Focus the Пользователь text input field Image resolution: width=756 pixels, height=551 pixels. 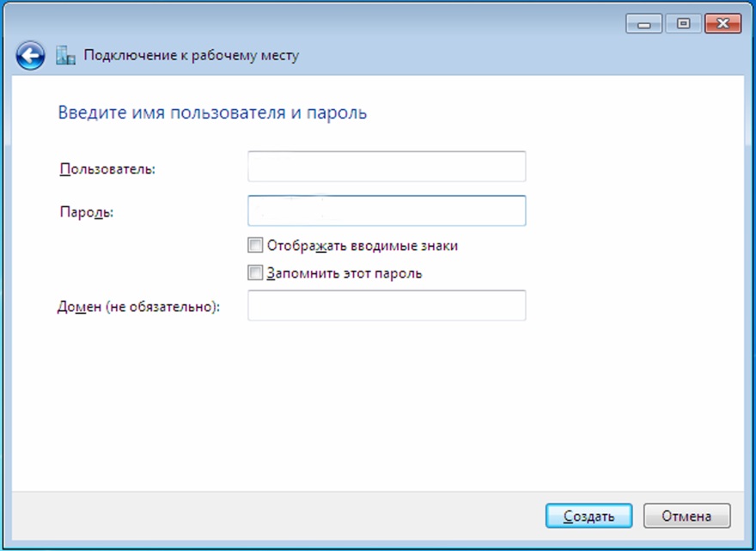387,167
